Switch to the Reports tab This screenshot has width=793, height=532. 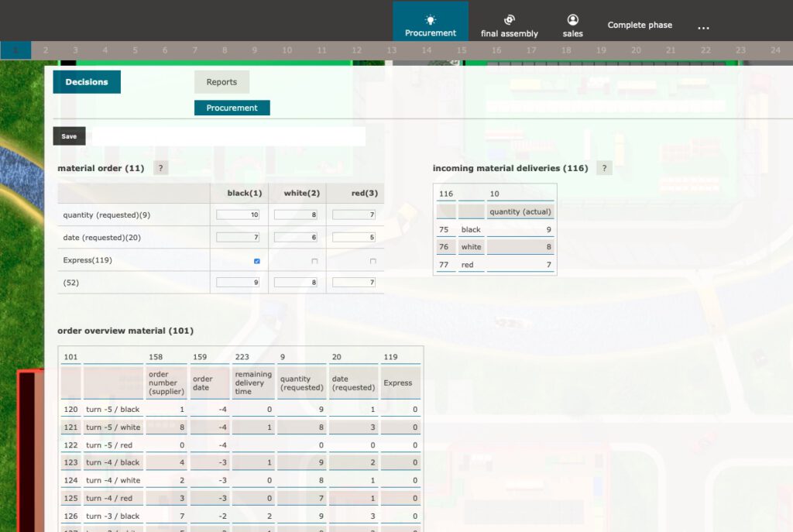(x=221, y=82)
